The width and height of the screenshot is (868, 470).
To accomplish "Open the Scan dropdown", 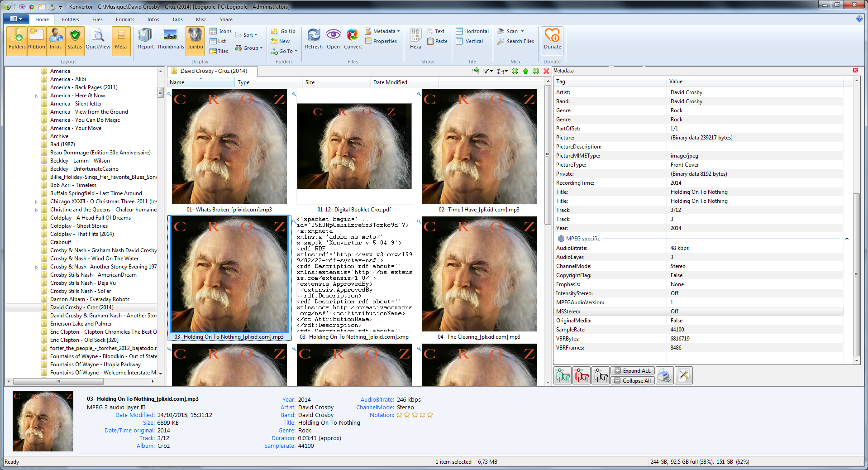I will pyautogui.click(x=510, y=31).
